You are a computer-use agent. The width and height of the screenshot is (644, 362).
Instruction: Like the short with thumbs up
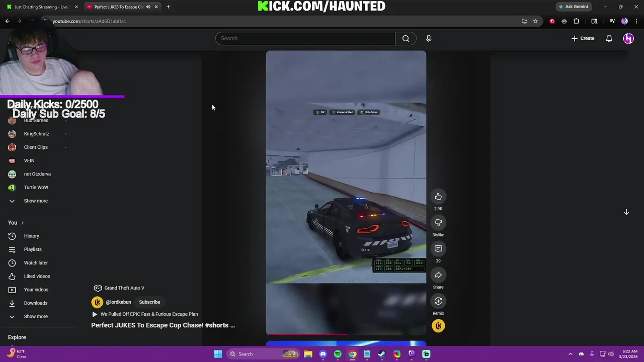pyautogui.click(x=438, y=197)
